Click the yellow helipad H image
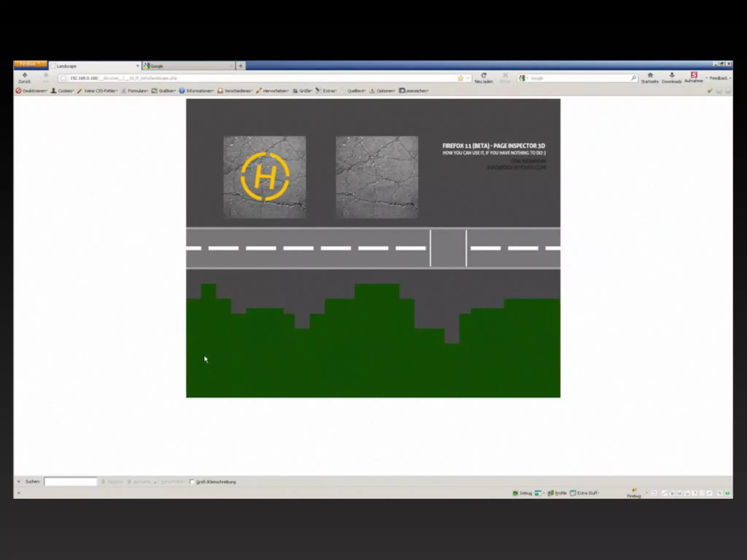The width and height of the screenshot is (747, 560). pyautogui.click(x=264, y=177)
